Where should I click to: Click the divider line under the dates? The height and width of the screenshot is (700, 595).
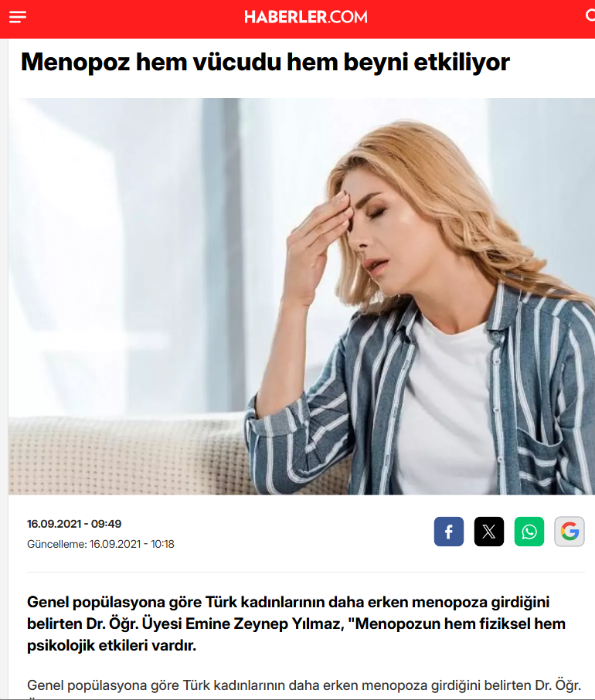306,572
